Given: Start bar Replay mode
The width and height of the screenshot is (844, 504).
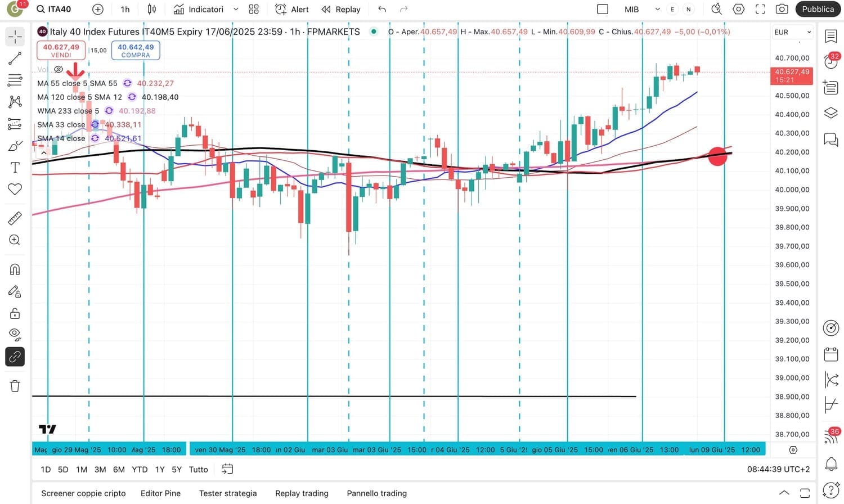Looking at the screenshot, I should point(341,9).
